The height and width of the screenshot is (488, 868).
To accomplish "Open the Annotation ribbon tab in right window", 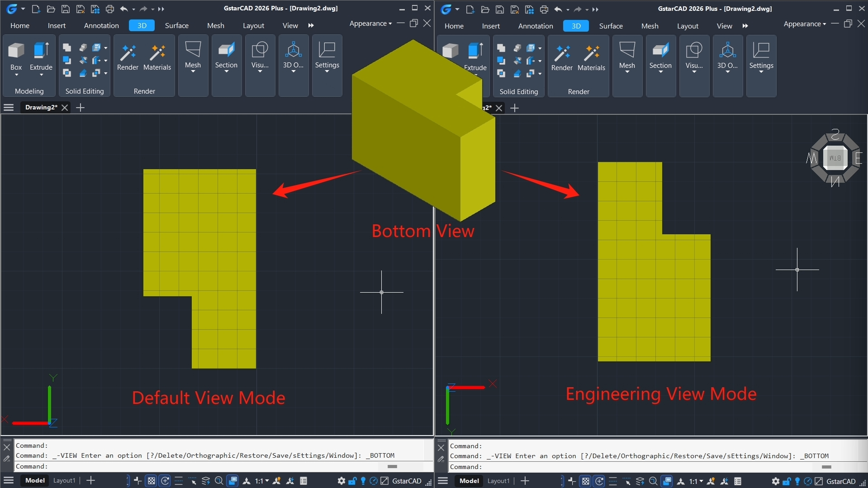I will coord(536,26).
